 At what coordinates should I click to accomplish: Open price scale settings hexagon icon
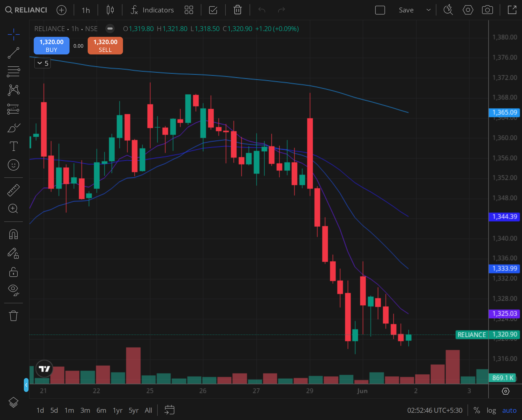point(505,391)
